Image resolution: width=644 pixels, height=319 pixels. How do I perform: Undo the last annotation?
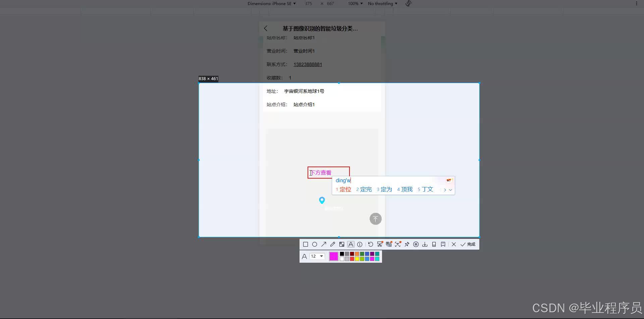coord(371,244)
